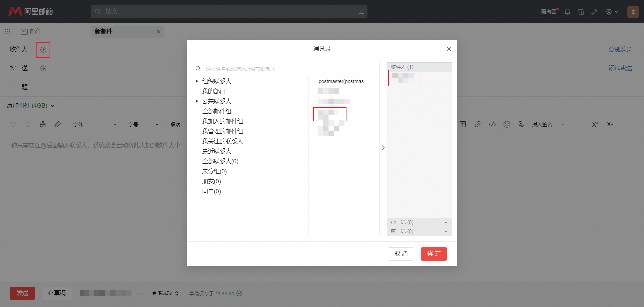Apply superscript with the X² icon
644x307 pixels.
click(595, 124)
